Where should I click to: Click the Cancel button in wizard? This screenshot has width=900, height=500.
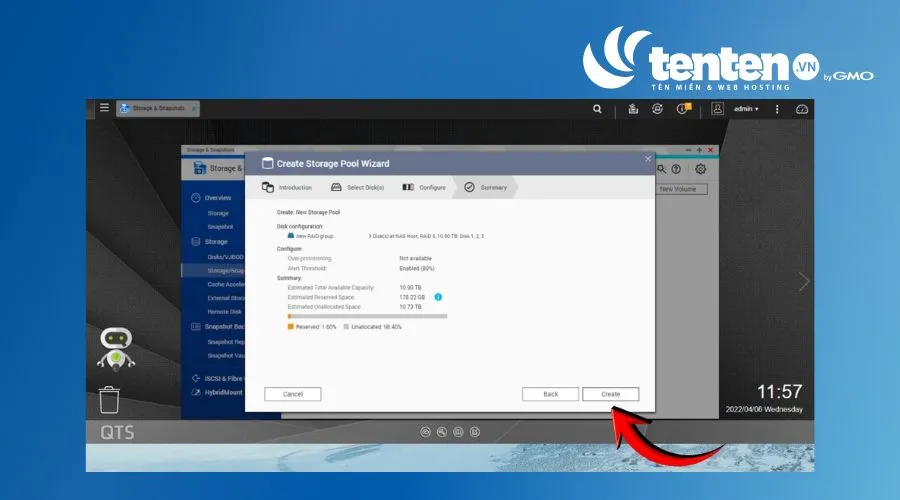coord(293,394)
